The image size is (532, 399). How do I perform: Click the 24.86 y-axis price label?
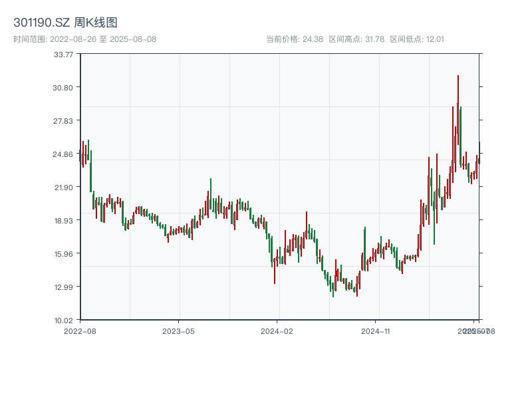(63, 154)
